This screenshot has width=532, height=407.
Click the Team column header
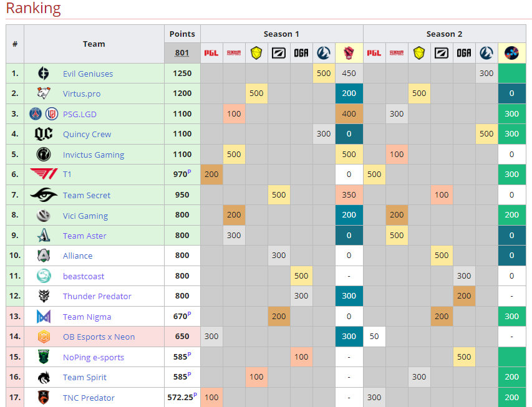[94, 44]
